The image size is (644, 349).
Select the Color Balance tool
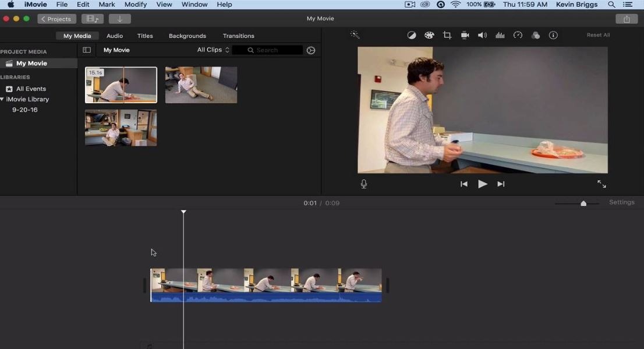pyautogui.click(x=412, y=35)
